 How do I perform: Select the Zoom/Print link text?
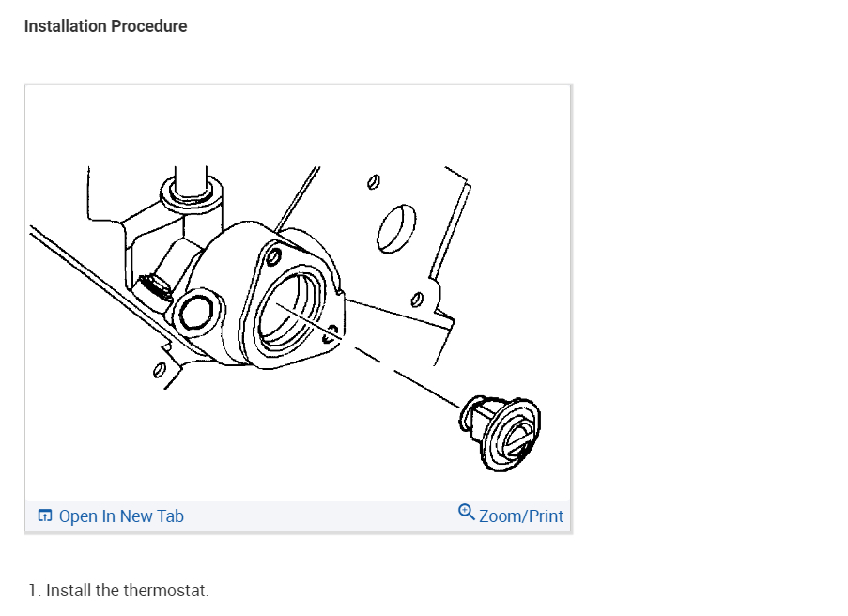(x=521, y=516)
